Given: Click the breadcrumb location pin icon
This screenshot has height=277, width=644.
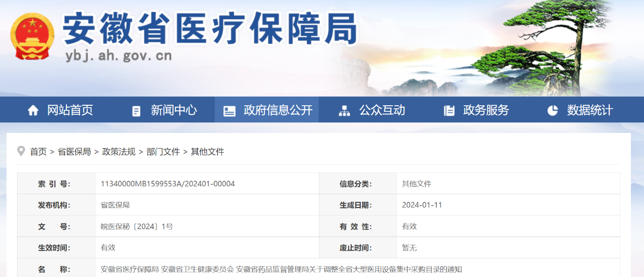Looking at the screenshot, I should click(x=21, y=151).
